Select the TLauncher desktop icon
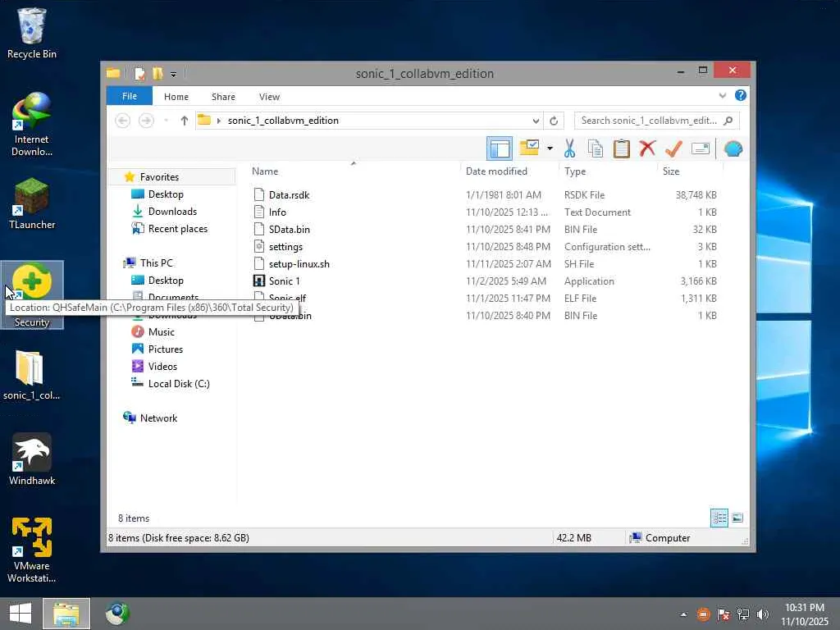The height and width of the screenshot is (630, 840). (32, 204)
